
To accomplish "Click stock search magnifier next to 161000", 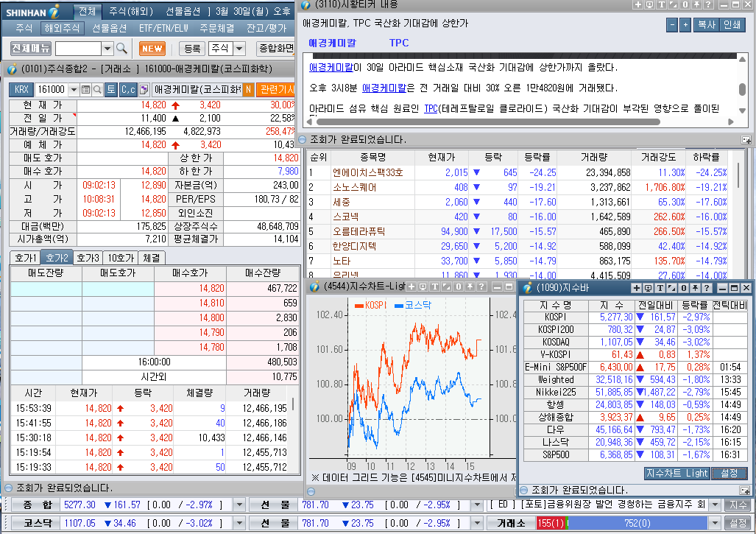I will point(97,89).
